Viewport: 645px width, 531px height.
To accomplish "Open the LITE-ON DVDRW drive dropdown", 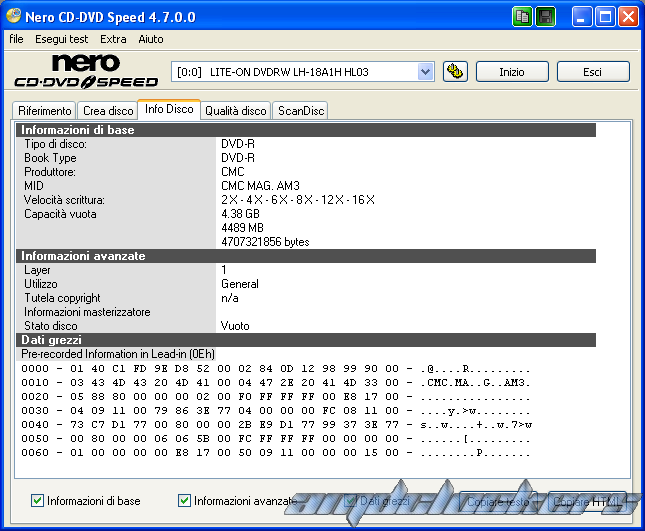I will [425, 71].
